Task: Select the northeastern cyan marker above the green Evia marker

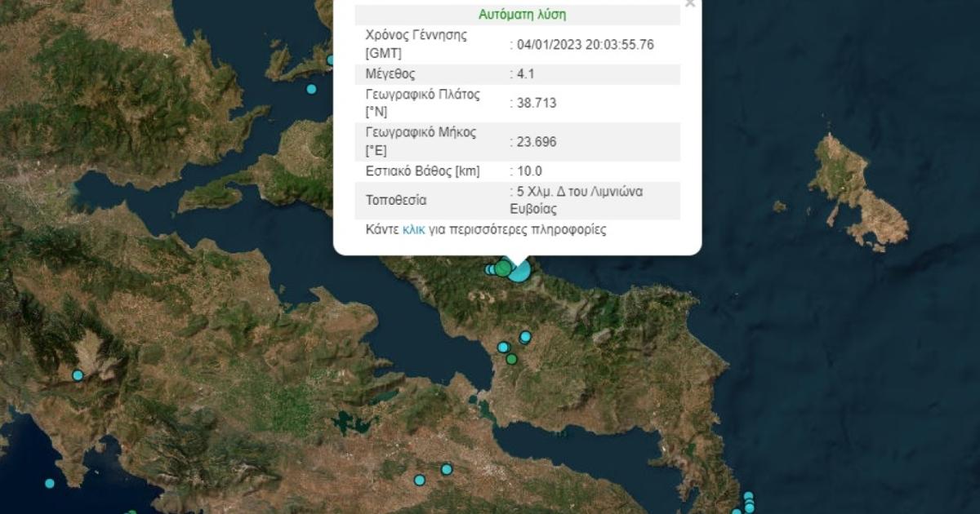Action: click(x=525, y=337)
